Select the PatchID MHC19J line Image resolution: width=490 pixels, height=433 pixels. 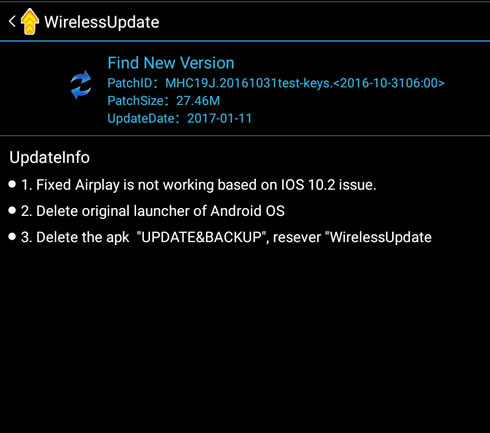point(276,83)
